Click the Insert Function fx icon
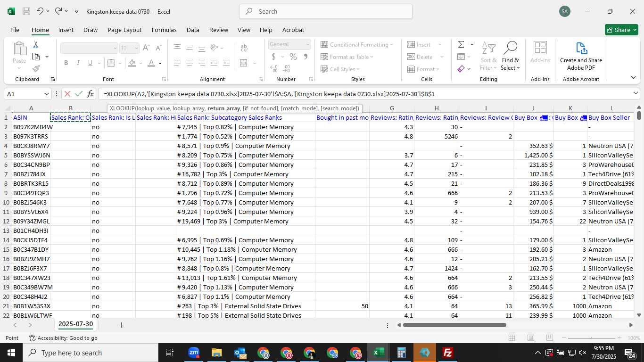 click(91, 94)
